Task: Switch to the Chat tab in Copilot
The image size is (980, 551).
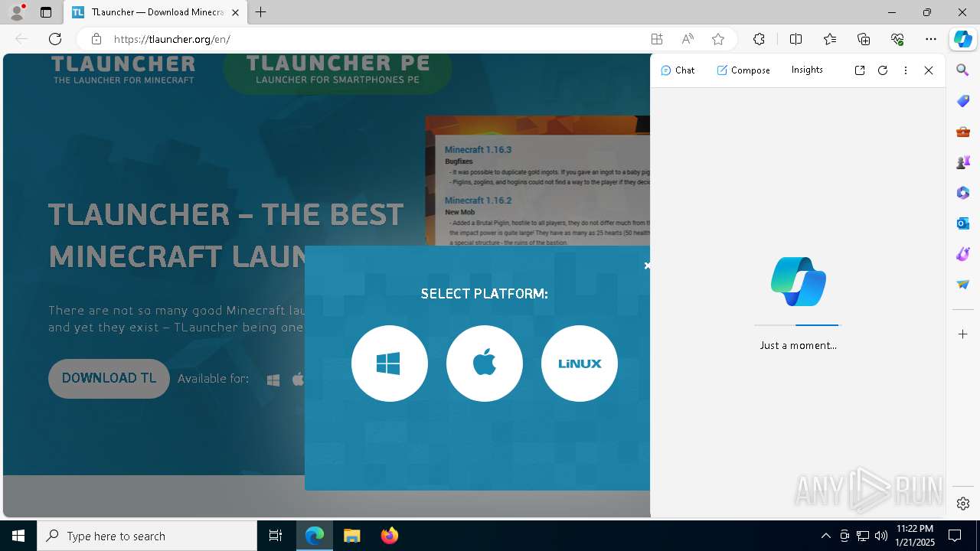Action: (x=678, y=70)
